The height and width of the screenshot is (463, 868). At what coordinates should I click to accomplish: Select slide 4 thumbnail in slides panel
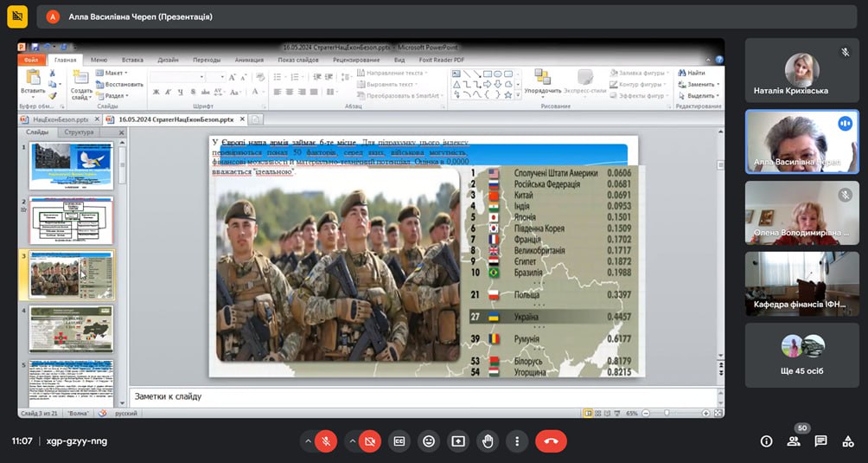(71, 329)
